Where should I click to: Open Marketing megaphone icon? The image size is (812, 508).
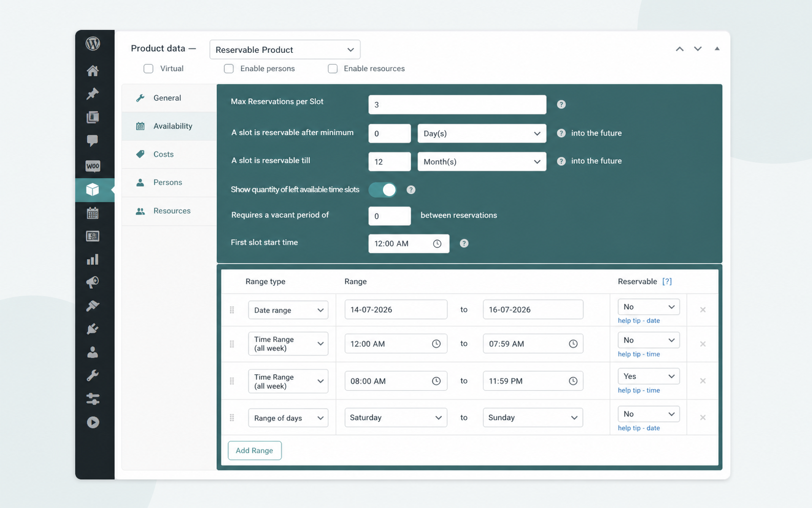93,282
